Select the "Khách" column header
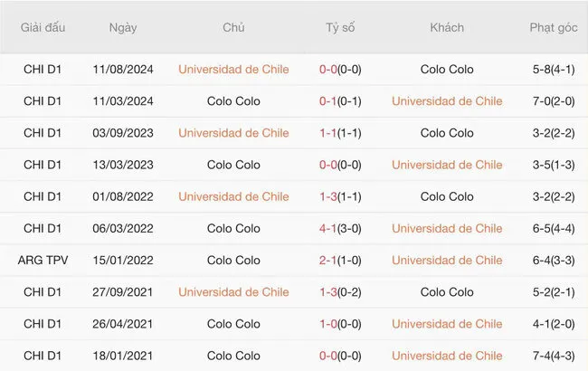 (447, 28)
